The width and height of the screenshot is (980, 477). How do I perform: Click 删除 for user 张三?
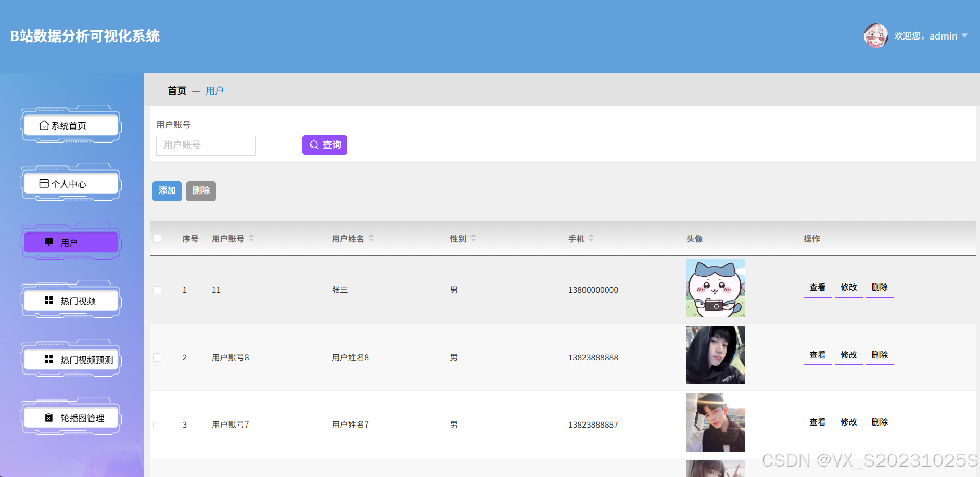point(880,288)
